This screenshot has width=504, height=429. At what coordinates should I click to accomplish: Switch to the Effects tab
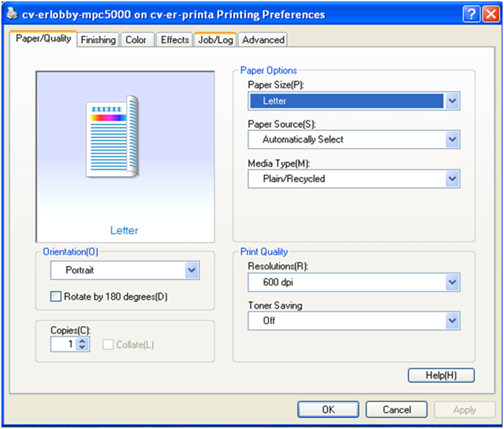(175, 40)
